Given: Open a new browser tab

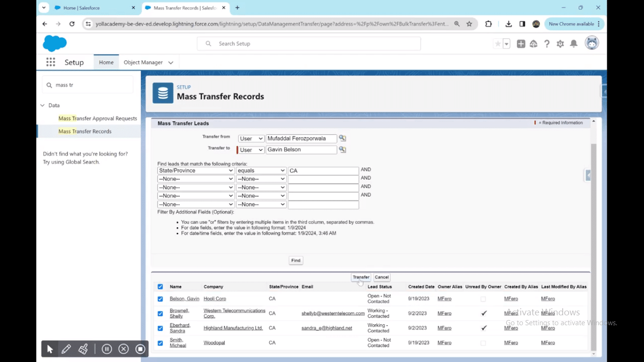Looking at the screenshot, I should coord(237,8).
